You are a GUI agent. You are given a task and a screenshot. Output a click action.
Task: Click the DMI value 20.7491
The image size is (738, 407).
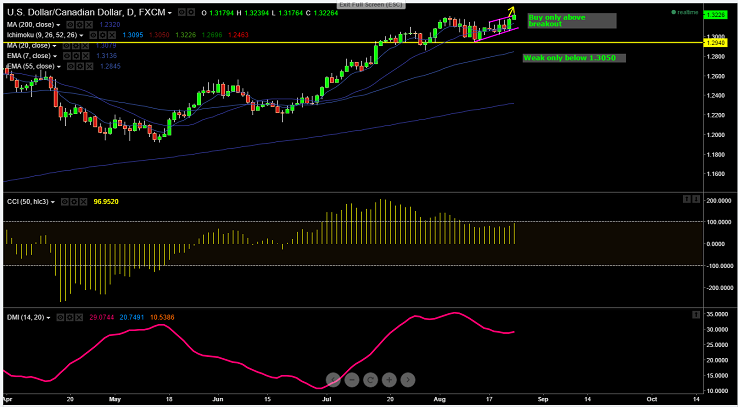coord(130,318)
